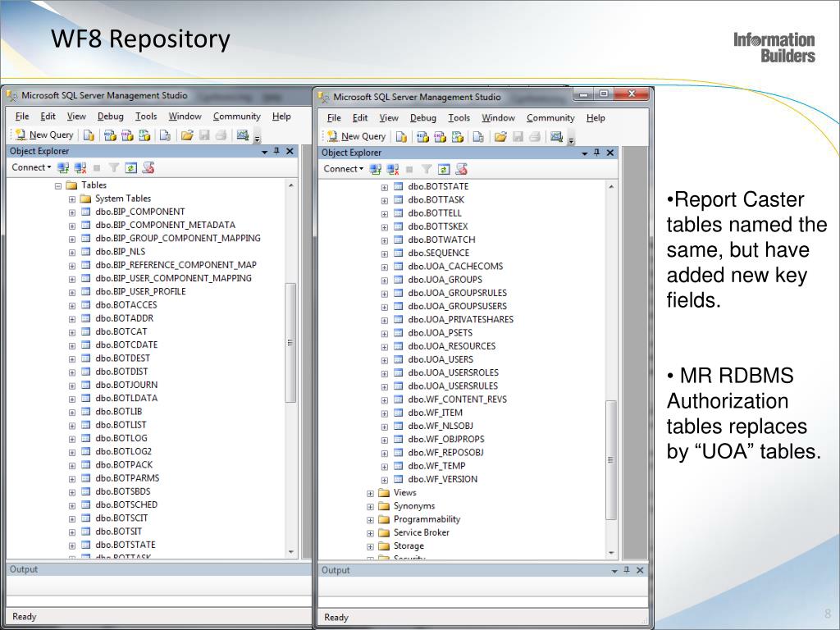Start Analysis Services MDX Query in left window
Viewport: 840px width, 630px height.
(110, 135)
